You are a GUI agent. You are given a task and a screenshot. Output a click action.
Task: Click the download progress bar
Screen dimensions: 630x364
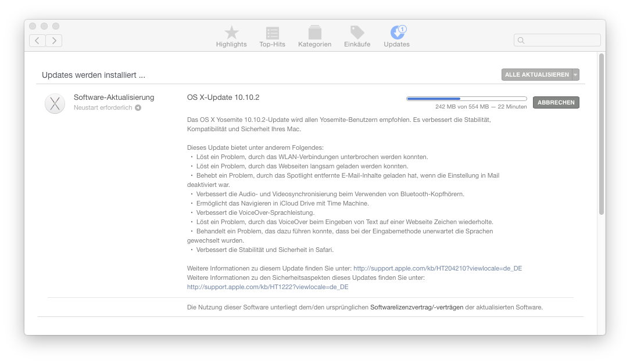[x=467, y=99]
